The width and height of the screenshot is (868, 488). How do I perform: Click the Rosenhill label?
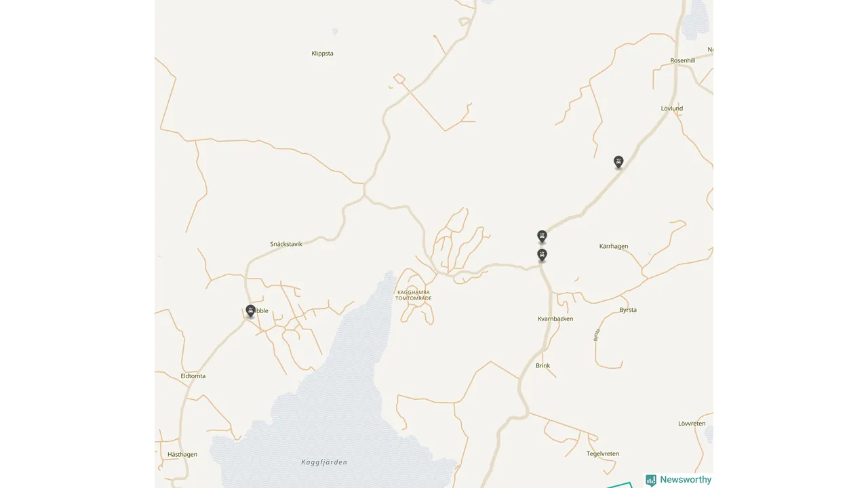pos(683,60)
